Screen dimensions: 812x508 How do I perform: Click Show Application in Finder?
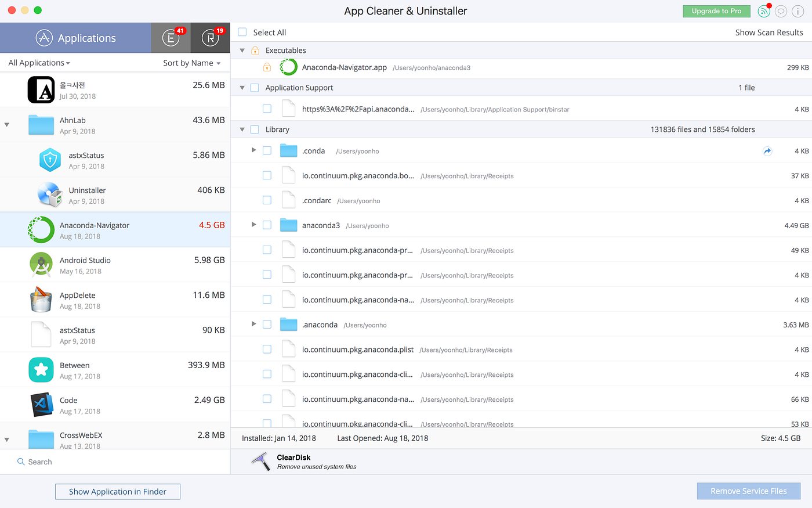click(117, 491)
